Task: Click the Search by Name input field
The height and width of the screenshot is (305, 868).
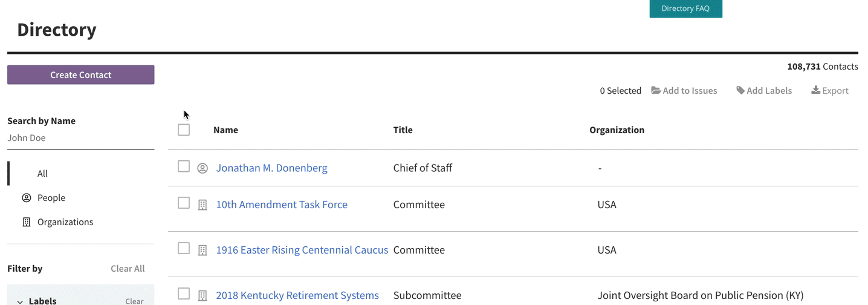Action: (81, 138)
